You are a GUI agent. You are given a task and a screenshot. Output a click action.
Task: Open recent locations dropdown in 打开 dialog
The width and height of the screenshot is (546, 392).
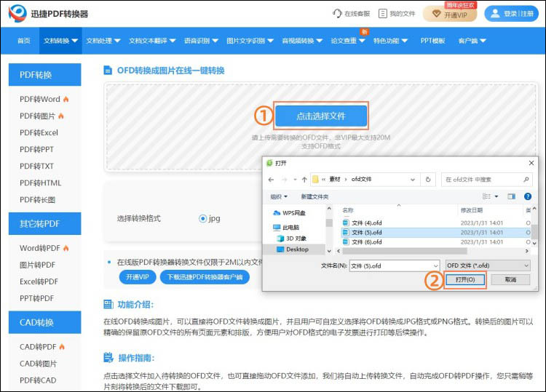295,180
